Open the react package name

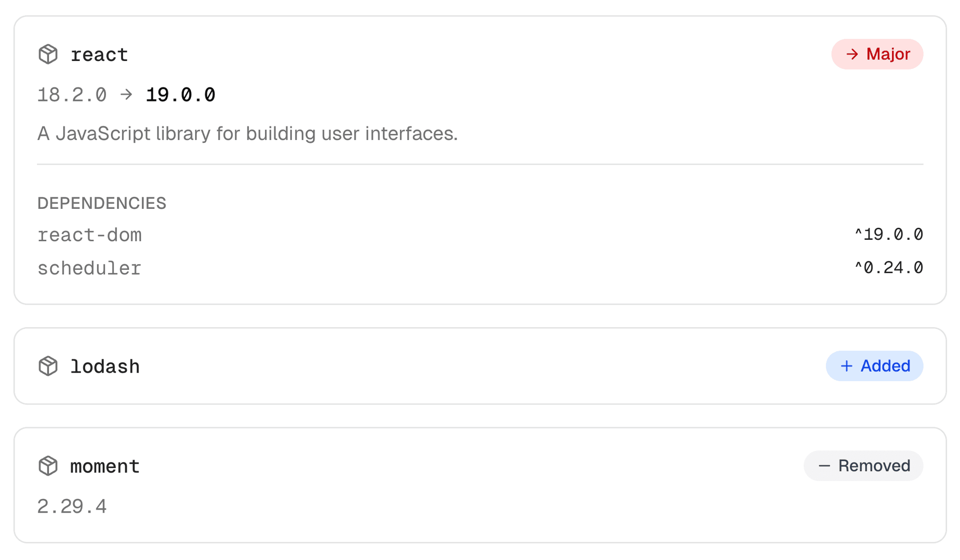(99, 54)
